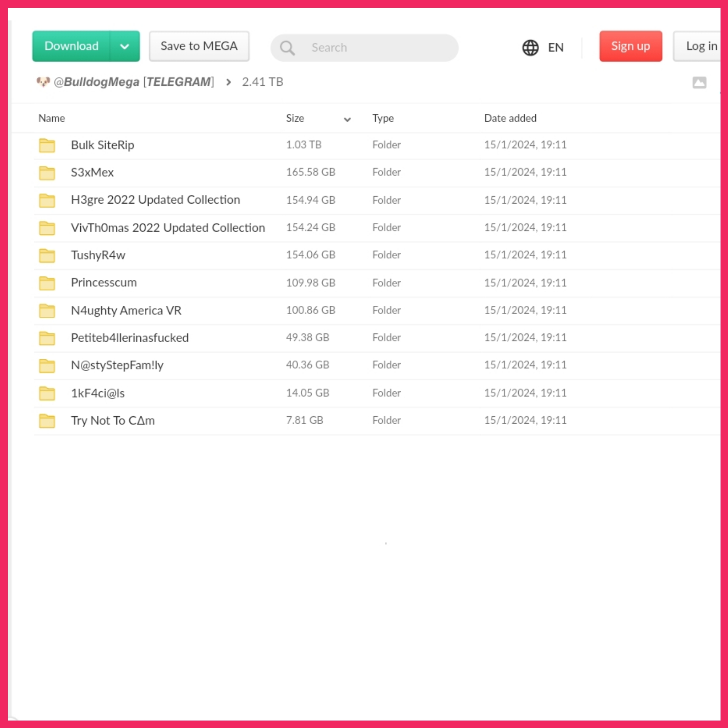Select the N4ughty America VR name

[126, 310]
